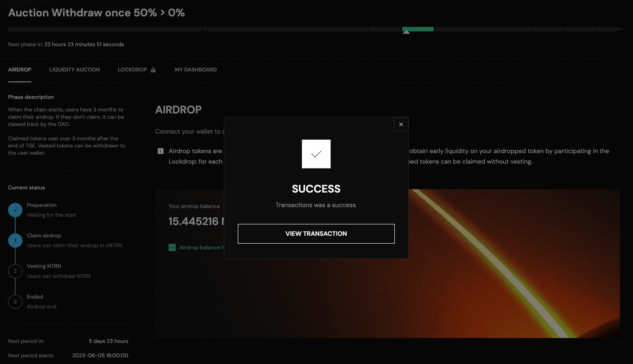Select the Lockdrop tab
The width and height of the screenshot is (633, 364).
pyautogui.click(x=133, y=70)
